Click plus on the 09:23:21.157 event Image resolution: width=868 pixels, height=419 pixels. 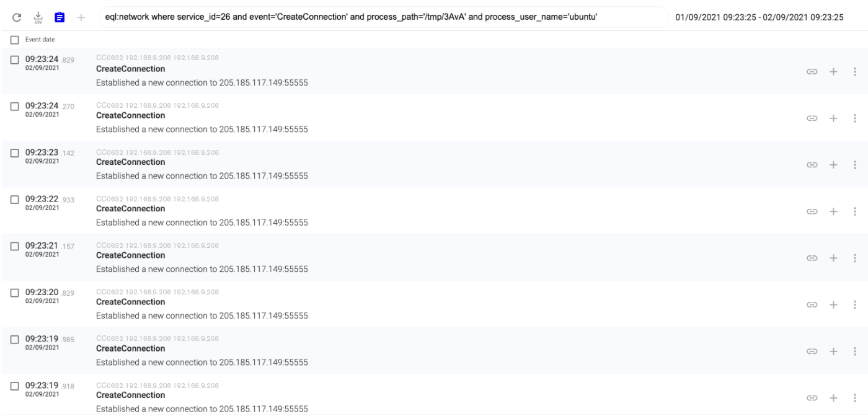pos(833,257)
